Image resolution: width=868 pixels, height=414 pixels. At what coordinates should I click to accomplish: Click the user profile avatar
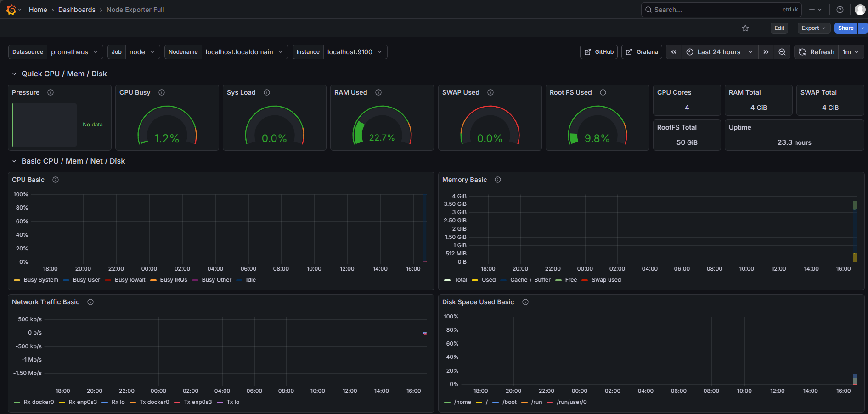[860, 10]
